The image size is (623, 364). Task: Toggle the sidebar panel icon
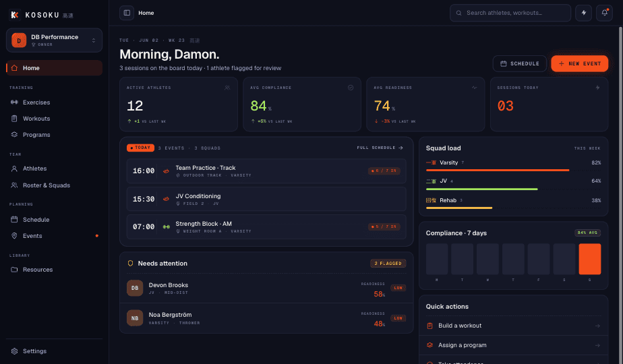[x=127, y=13]
